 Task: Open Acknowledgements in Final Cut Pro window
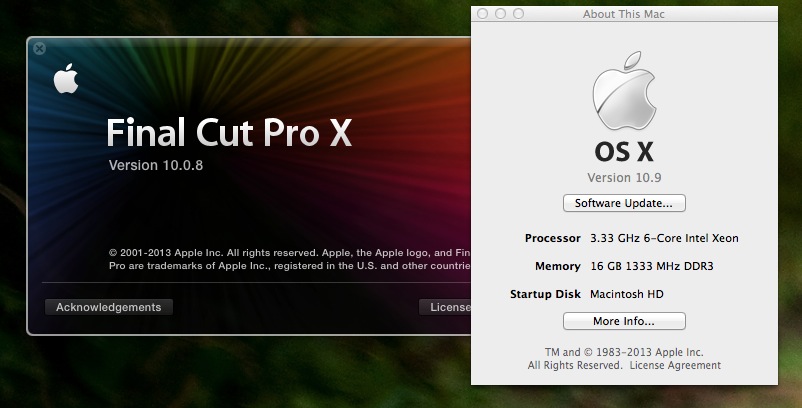point(108,307)
